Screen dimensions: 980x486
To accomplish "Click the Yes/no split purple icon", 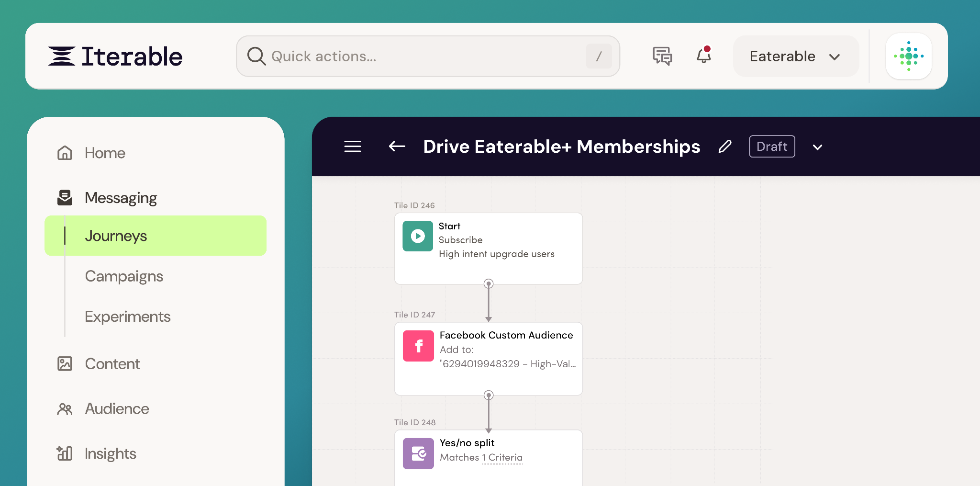I will 418,453.
